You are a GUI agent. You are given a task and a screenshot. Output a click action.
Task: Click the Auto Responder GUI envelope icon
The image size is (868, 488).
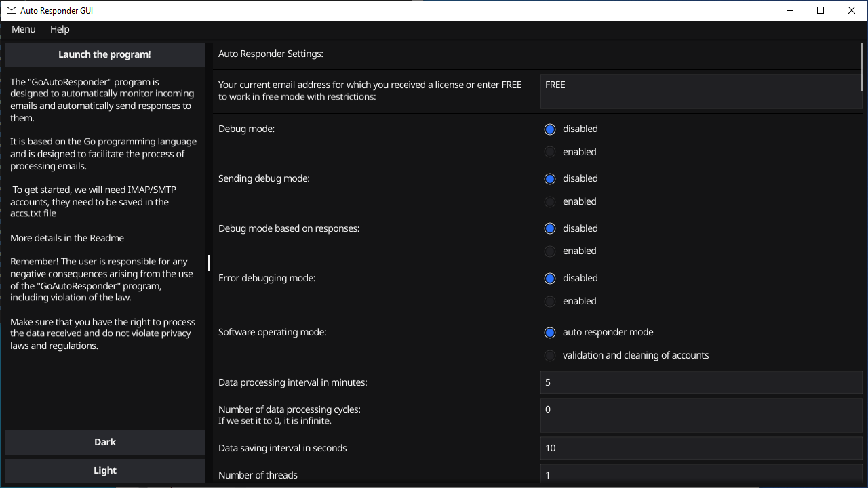[11, 10]
